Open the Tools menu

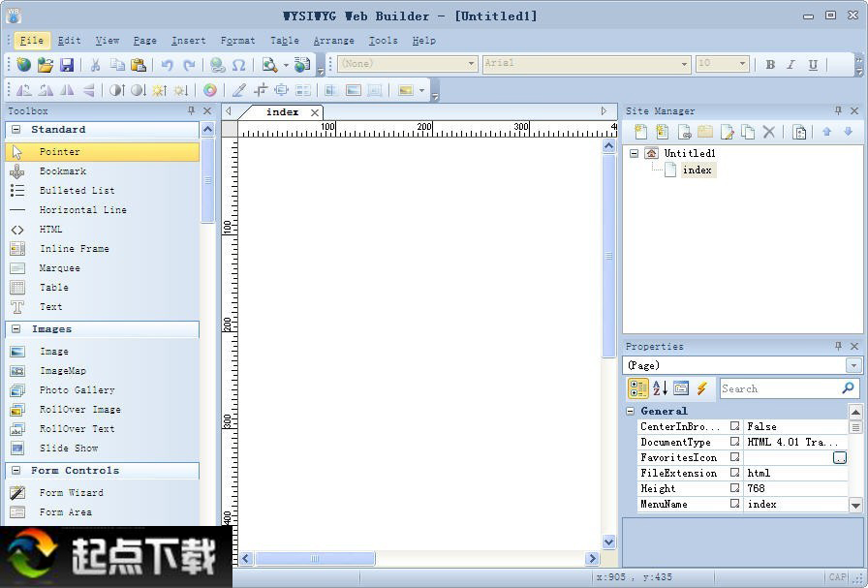[383, 41]
